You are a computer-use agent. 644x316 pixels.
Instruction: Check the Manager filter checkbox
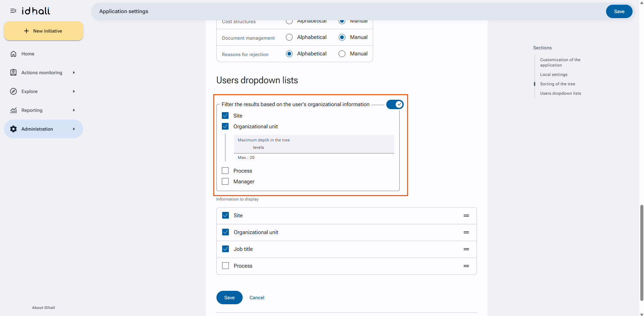225,181
